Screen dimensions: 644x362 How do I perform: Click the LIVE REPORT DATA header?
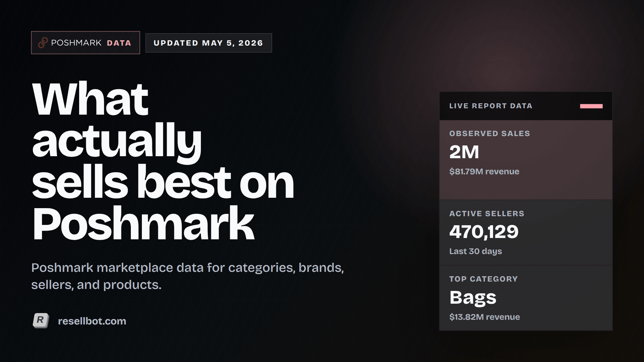click(491, 106)
